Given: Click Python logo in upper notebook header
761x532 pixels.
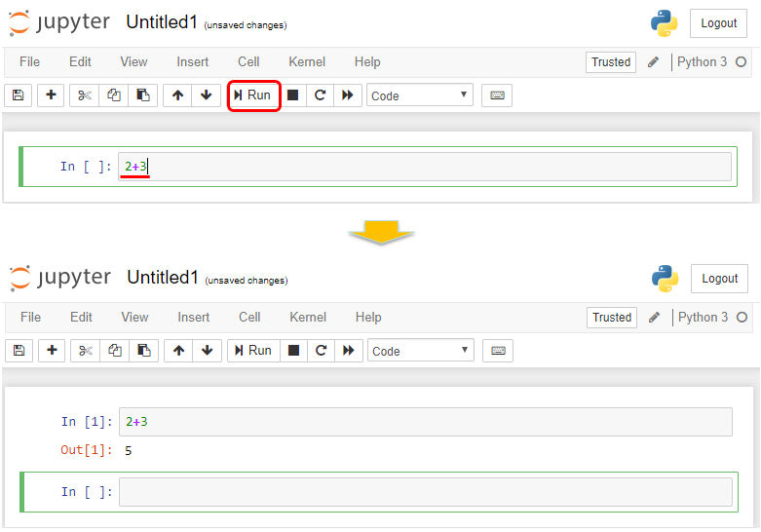Looking at the screenshot, I should [664, 23].
